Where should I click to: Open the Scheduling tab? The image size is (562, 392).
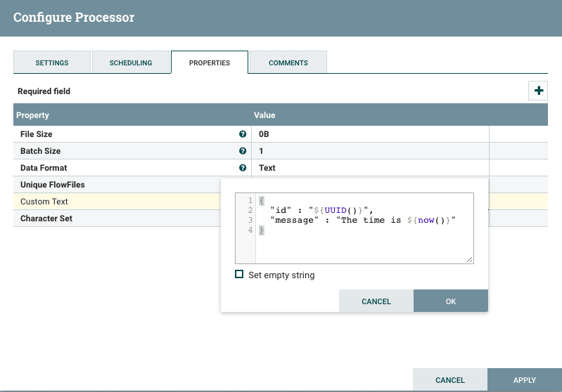[131, 63]
